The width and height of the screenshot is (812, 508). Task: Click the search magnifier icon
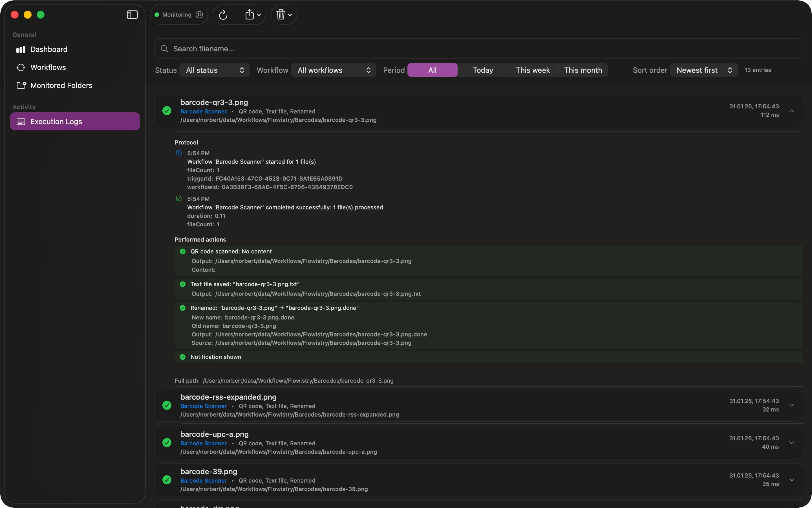coord(164,49)
